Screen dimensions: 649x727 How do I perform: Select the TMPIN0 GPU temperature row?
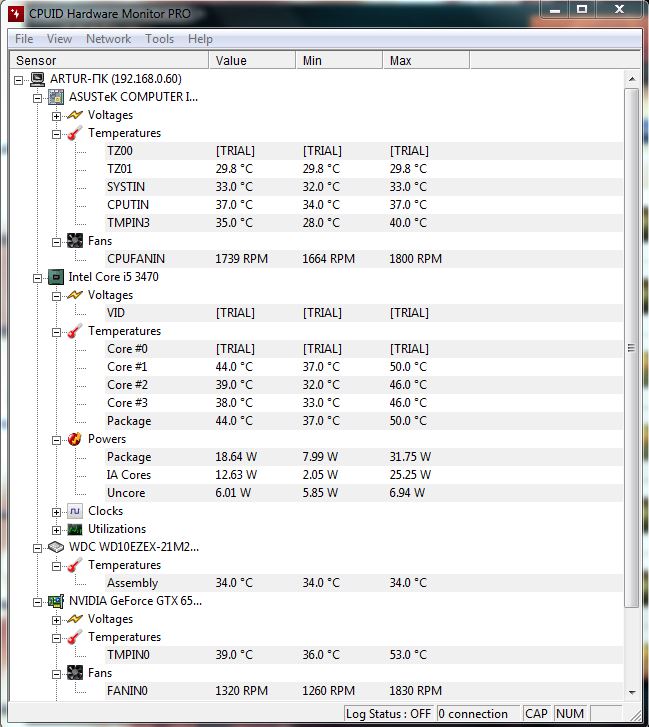pyautogui.click(x=364, y=655)
